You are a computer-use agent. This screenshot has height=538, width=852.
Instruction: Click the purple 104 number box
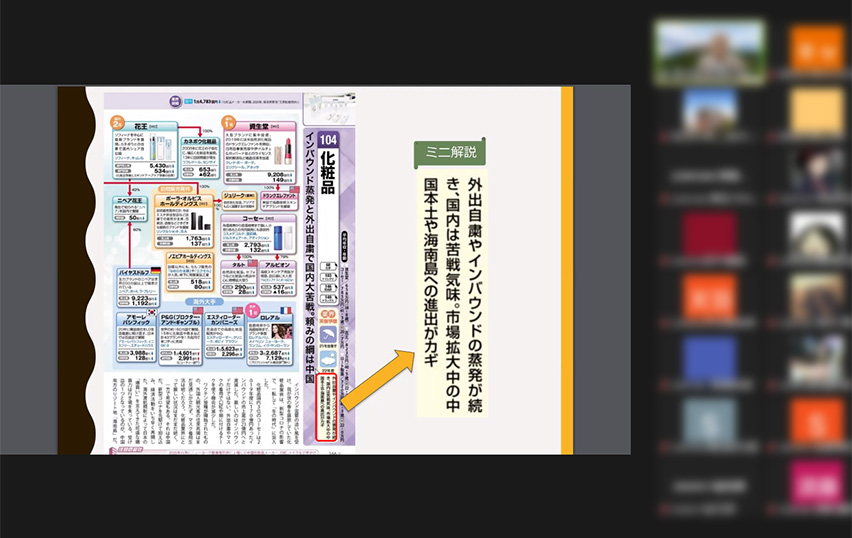328,140
